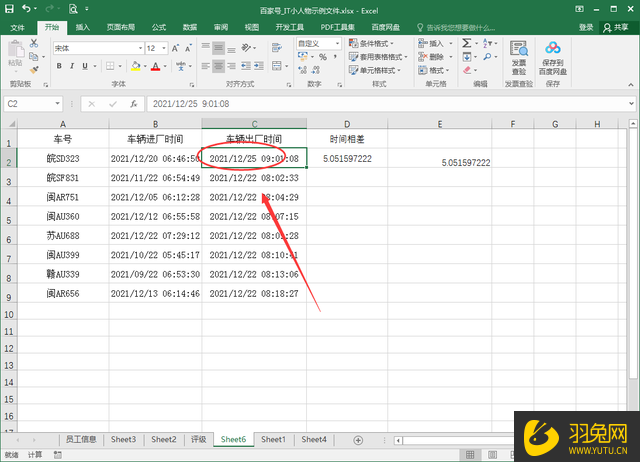640x462 pixels.
Task: Toggle middle vertical alignment
Action: 219,48
